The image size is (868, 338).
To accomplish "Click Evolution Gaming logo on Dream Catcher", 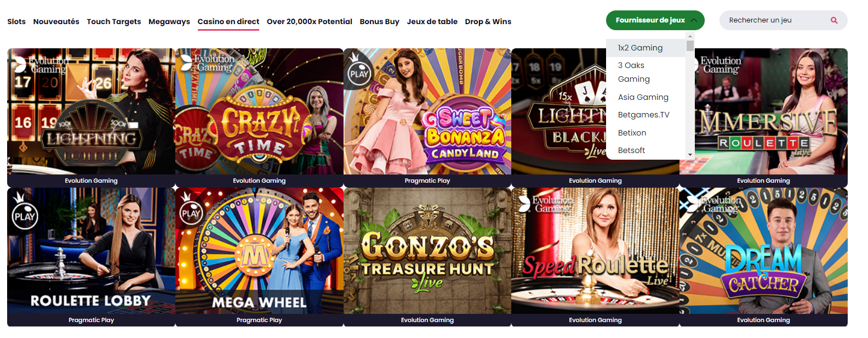I will pyautogui.click(x=715, y=204).
